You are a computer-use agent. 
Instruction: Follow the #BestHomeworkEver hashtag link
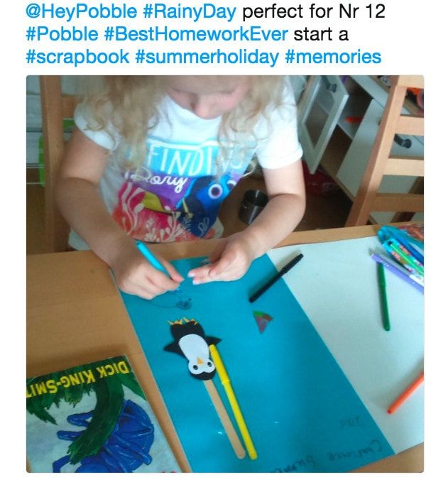(x=196, y=34)
